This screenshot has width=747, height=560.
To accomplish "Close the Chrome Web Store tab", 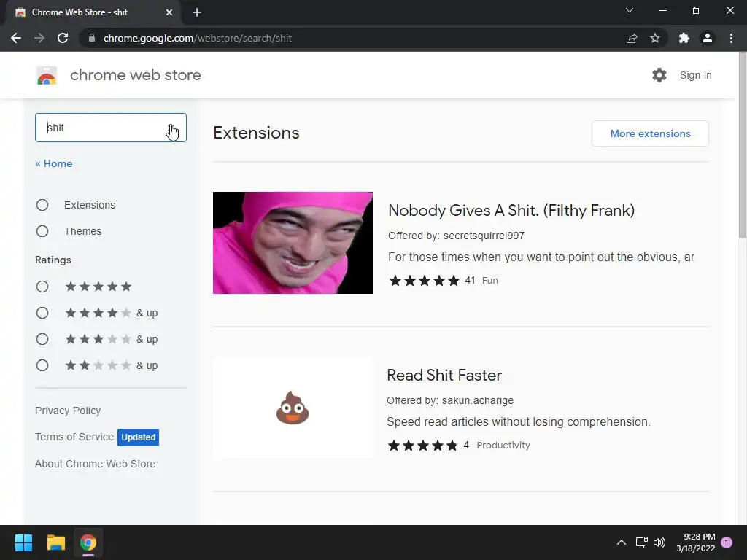I will tap(169, 12).
